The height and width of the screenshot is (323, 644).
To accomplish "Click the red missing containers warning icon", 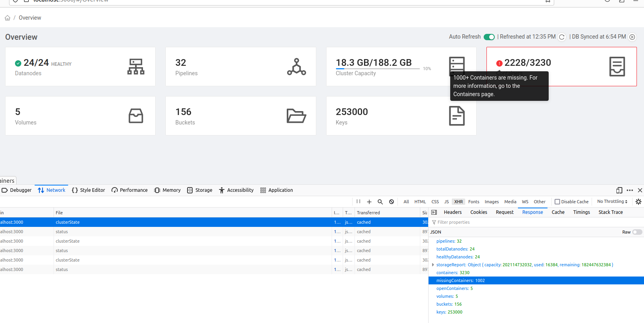I will click(499, 63).
